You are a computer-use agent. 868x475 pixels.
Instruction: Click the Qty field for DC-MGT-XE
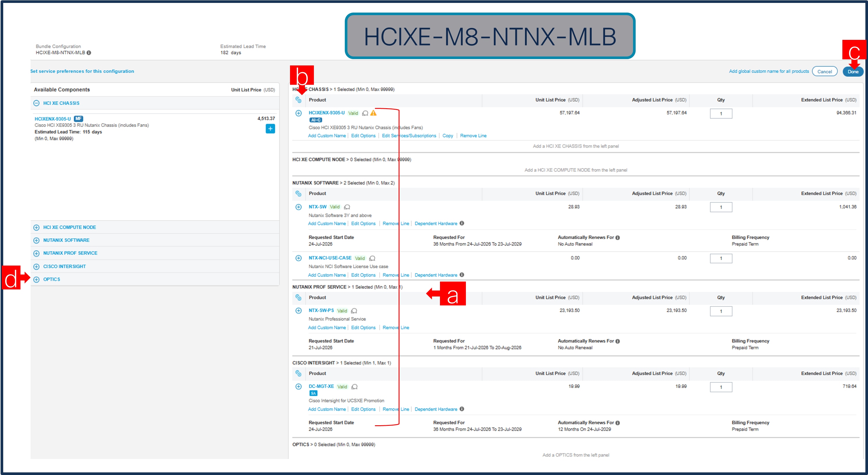click(721, 387)
